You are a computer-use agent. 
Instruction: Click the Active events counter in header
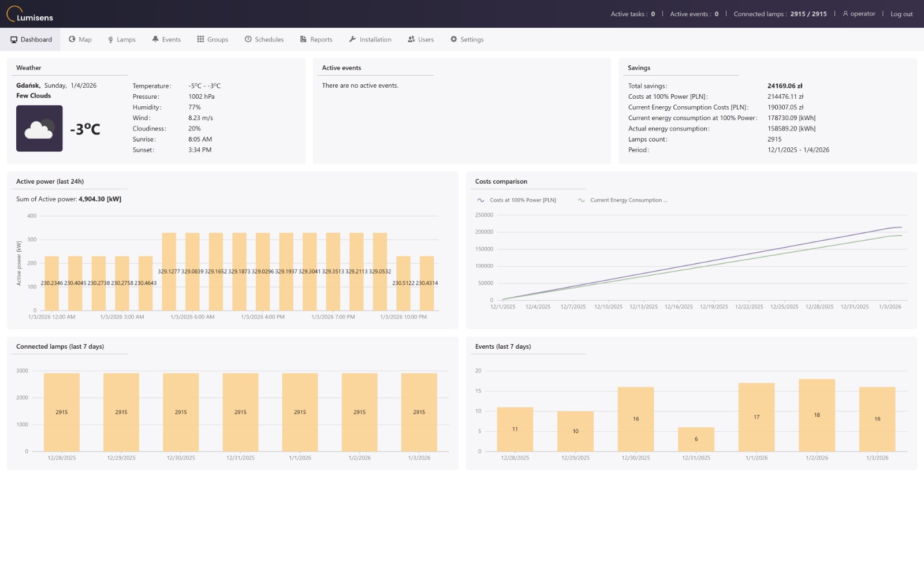[x=694, y=14]
